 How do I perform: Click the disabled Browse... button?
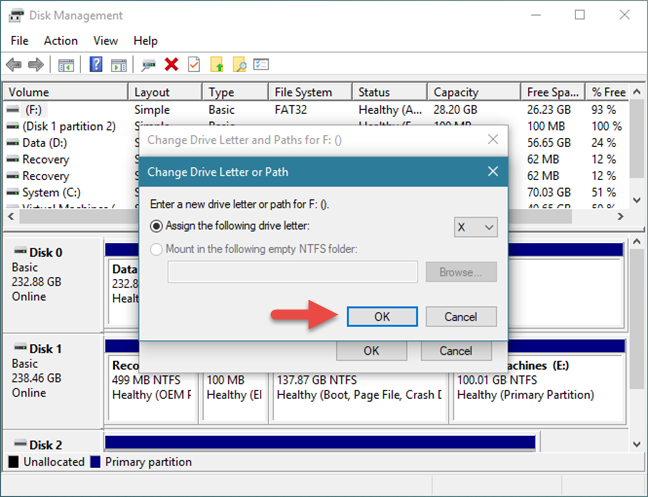click(x=461, y=272)
